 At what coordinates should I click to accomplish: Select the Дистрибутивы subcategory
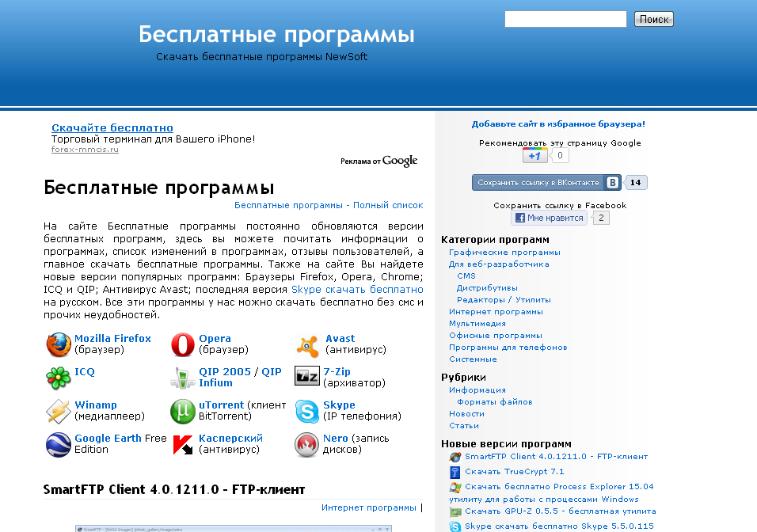point(487,287)
